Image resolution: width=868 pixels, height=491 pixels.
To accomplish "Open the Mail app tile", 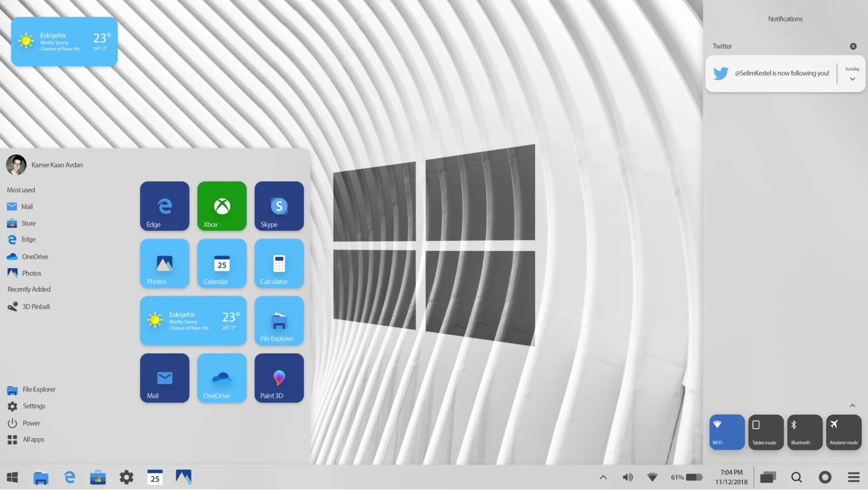I will (164, 377).
